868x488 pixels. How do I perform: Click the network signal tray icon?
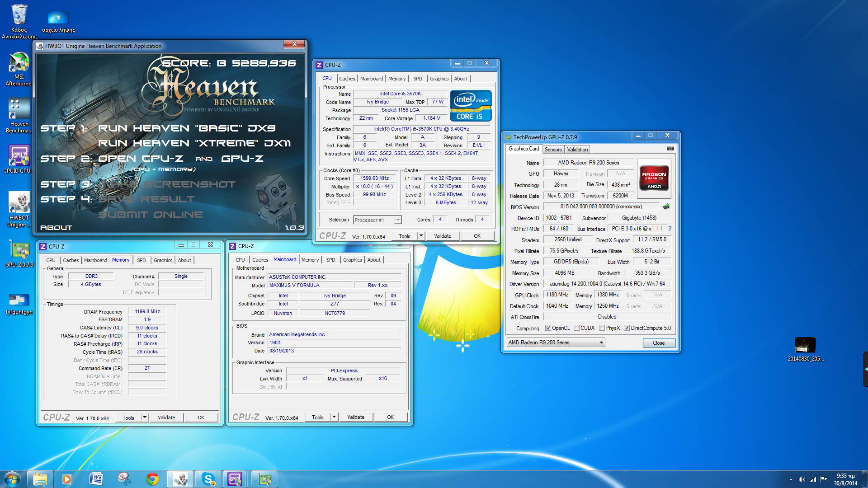tap(812, 479)
